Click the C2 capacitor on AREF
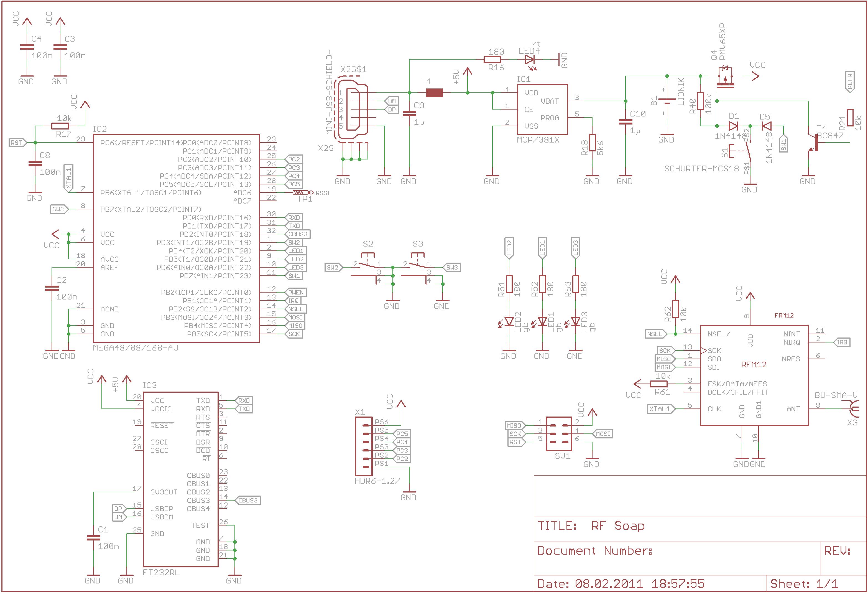The height and width of the screenshot is (594, 868). [52, 288]
